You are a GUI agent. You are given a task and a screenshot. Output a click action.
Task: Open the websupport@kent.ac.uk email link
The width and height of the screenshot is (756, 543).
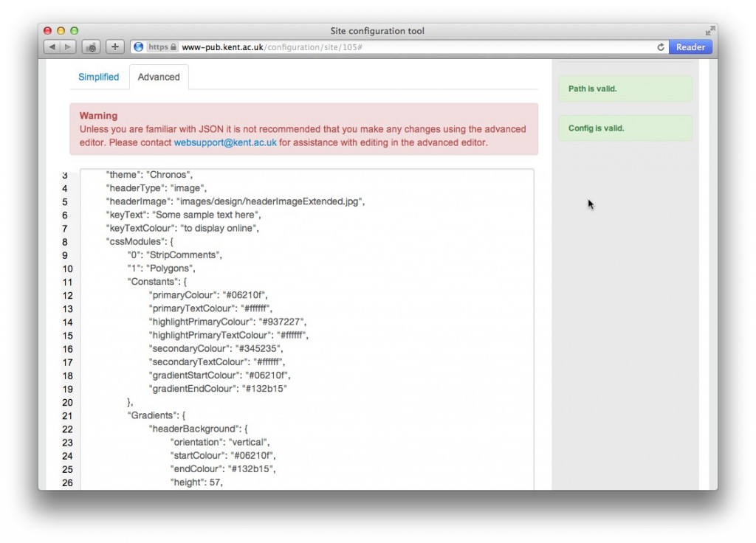point(225,142)
